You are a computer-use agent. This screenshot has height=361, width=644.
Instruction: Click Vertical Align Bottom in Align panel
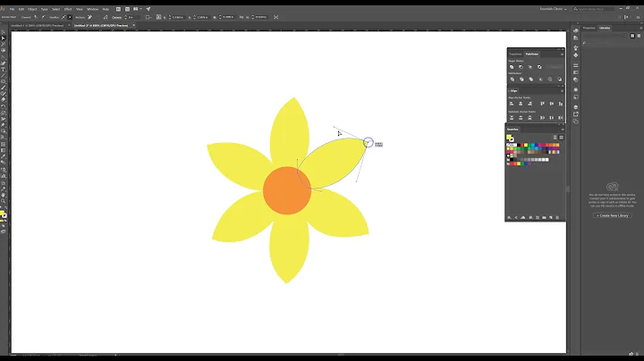tap(561, 104)
